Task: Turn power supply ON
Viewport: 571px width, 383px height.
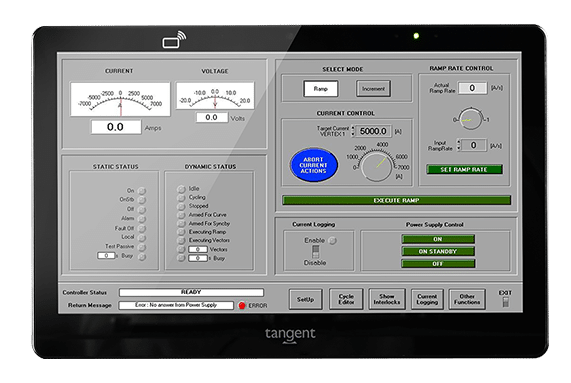Action: point(438,239)
